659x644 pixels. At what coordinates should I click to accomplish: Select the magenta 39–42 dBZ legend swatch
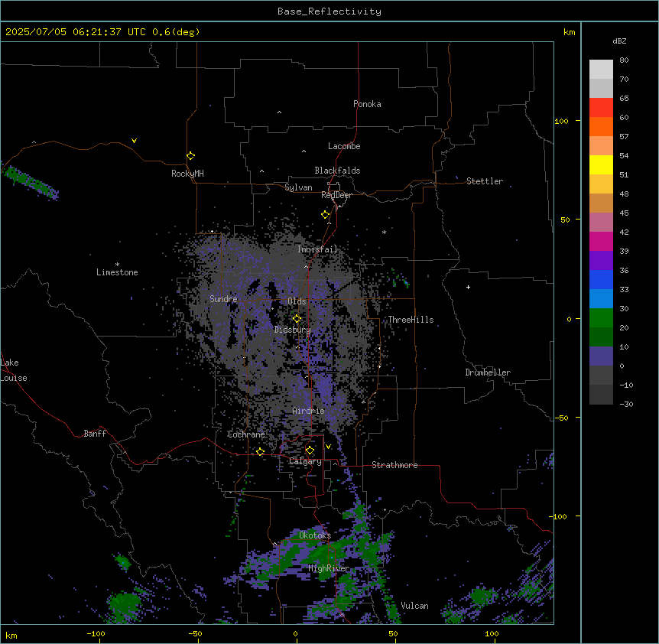click(601, 241)
